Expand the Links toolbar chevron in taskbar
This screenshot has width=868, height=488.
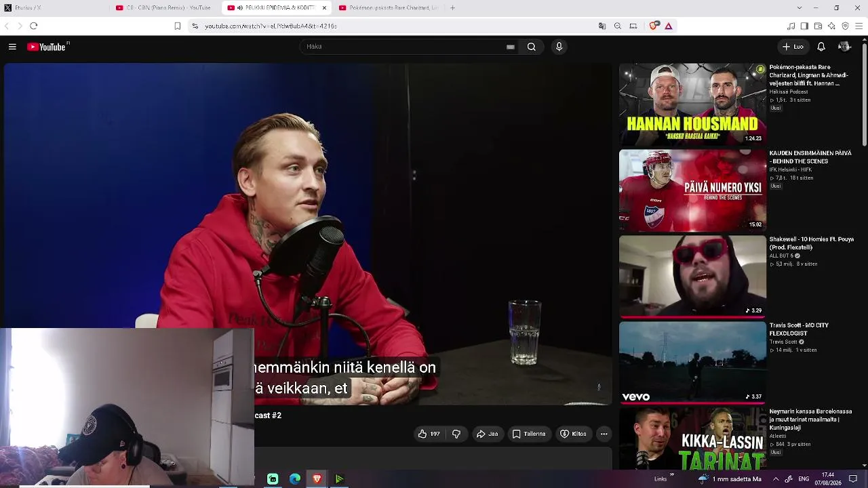point(672,475)
